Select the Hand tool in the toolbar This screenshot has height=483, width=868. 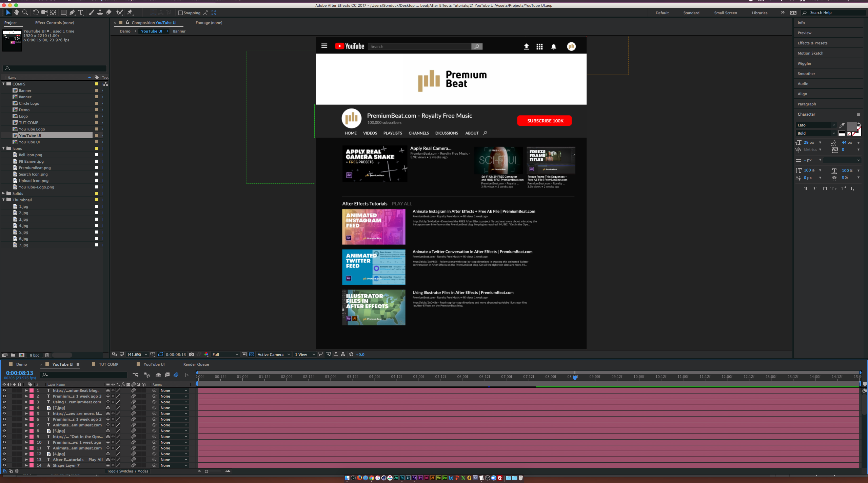click(16, 13)
